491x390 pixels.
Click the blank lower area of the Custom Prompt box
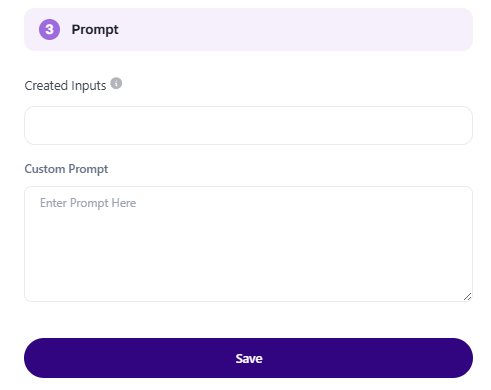(x=248, y=263)
